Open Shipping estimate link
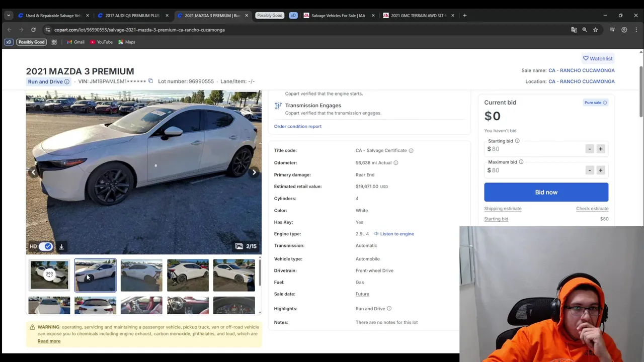Screen dimensions: 644x362 pyautogui.click(x=503, y=209)
